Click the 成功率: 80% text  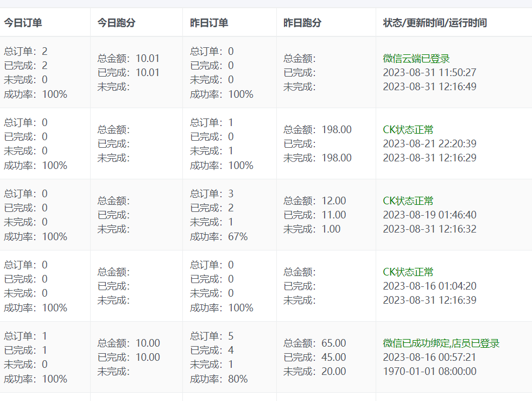pos(219,379)
